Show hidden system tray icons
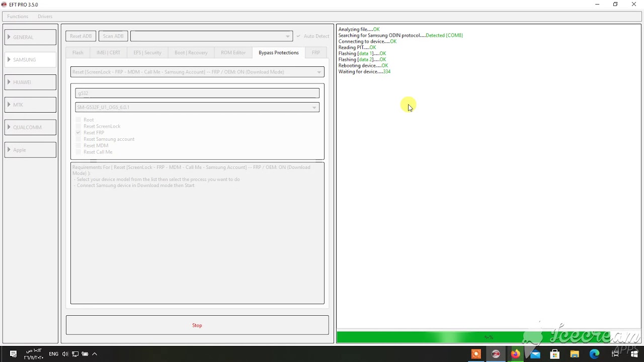Screen dimensions: 644x362 tap(95, 354)
